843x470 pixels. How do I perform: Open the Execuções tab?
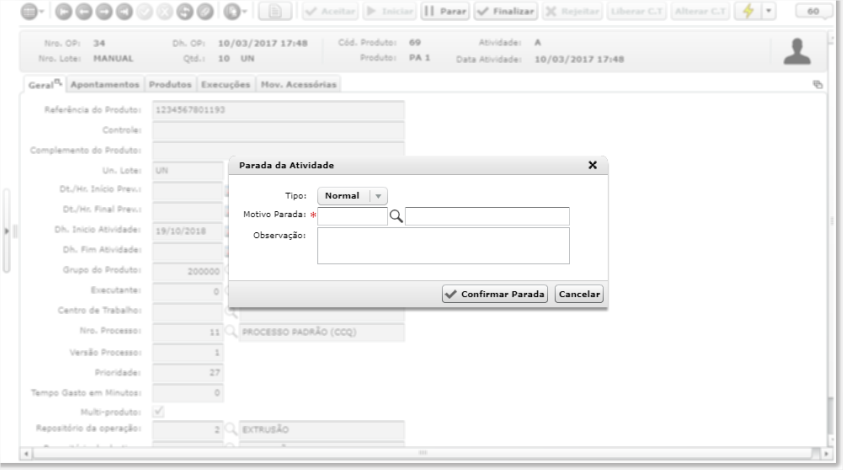(225, 84)
